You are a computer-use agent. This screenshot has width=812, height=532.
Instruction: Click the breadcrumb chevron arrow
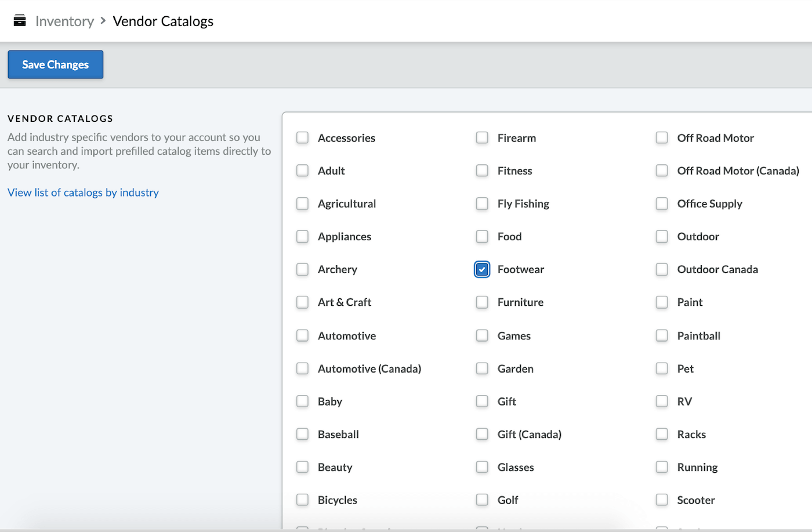[x=103, y=21]
